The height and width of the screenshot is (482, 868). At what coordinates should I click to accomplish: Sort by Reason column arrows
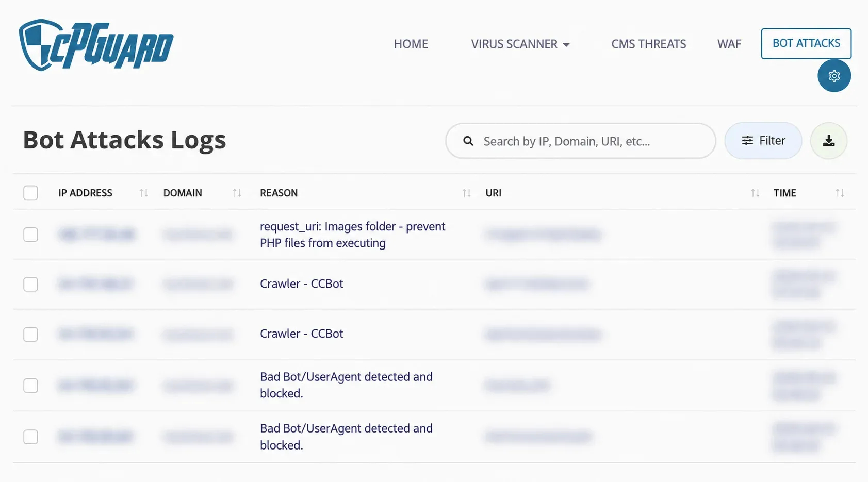pos(467,193)
